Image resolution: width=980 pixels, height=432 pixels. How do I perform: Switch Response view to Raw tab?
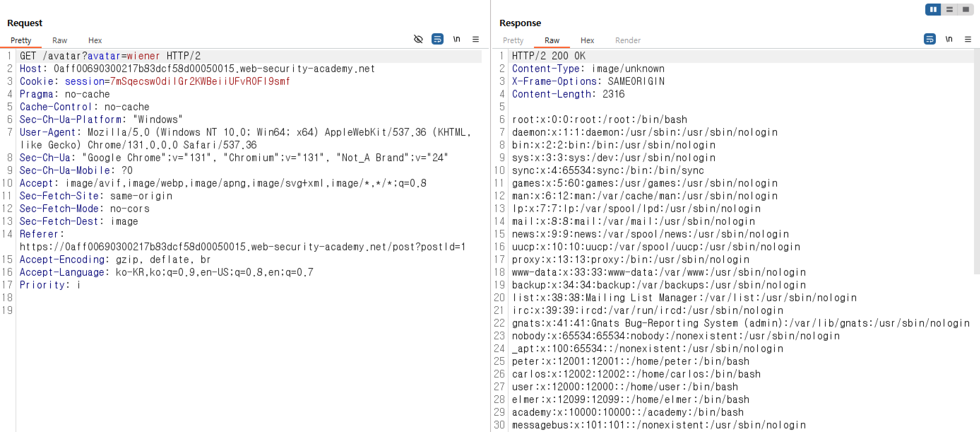click(552, 40)
